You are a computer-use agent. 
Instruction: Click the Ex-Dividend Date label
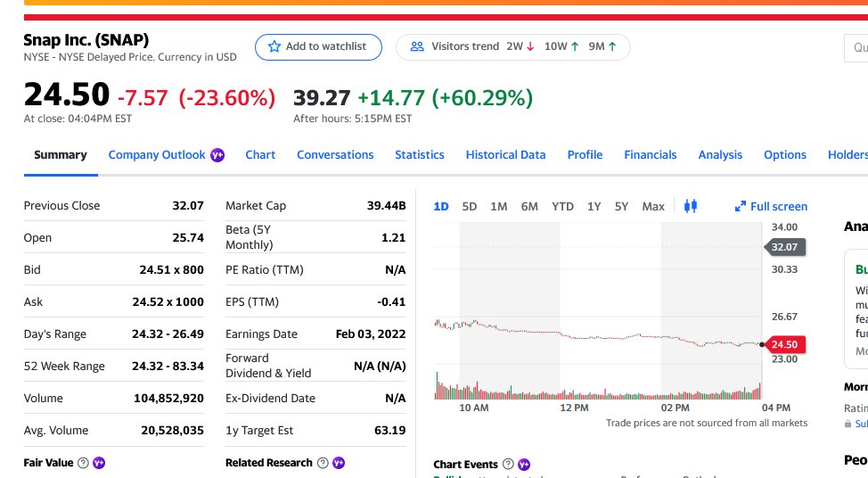[x=270, y=399]
